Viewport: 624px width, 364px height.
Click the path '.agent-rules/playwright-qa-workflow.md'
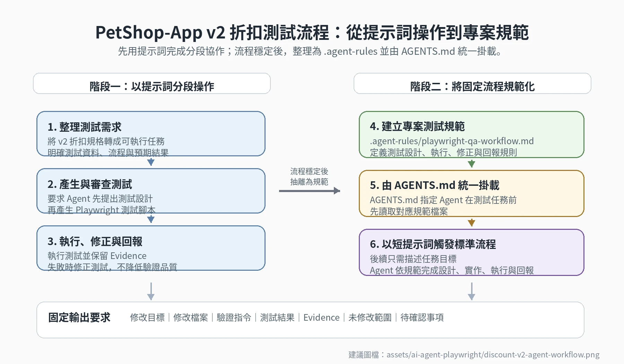(452, 141)
